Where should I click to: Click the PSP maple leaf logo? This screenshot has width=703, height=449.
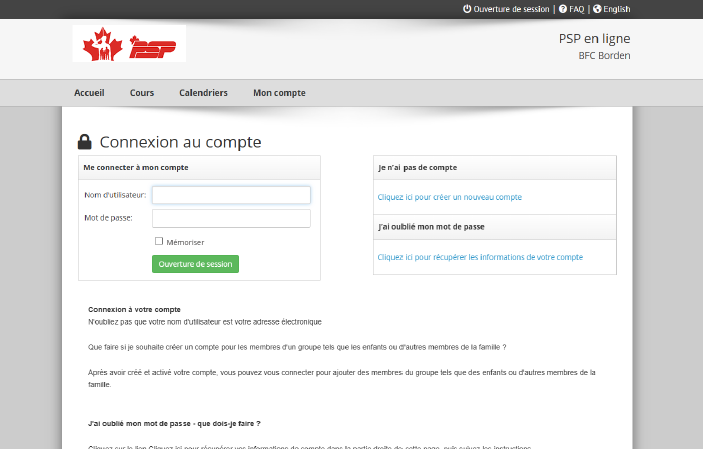click(129, 44)
